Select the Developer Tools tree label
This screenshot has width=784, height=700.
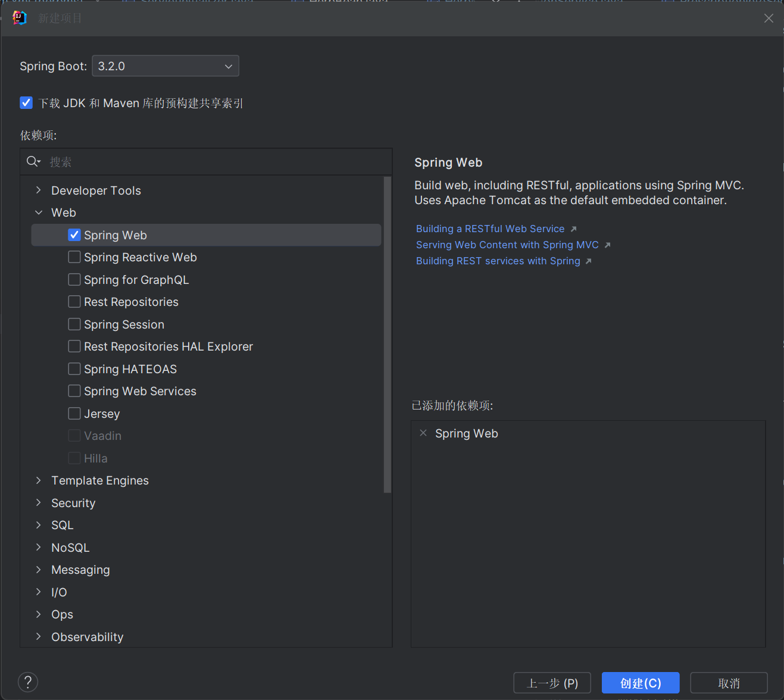tap(96, 190)
